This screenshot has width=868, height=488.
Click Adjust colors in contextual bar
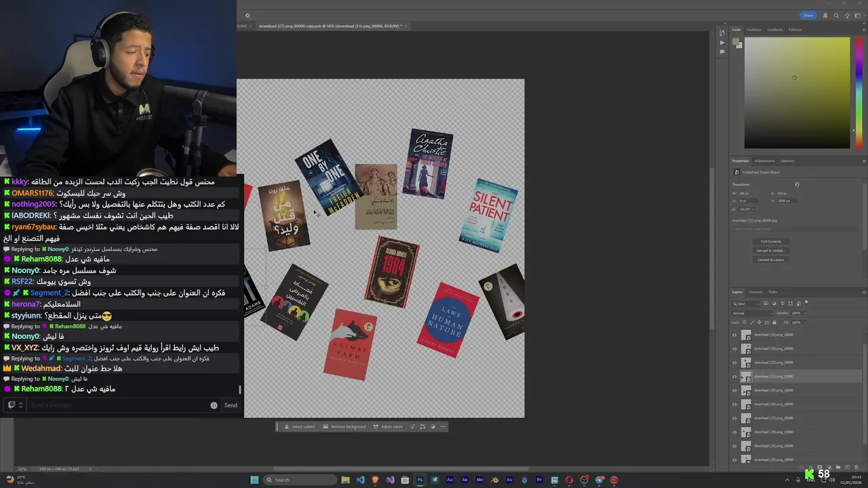(388, 426)
